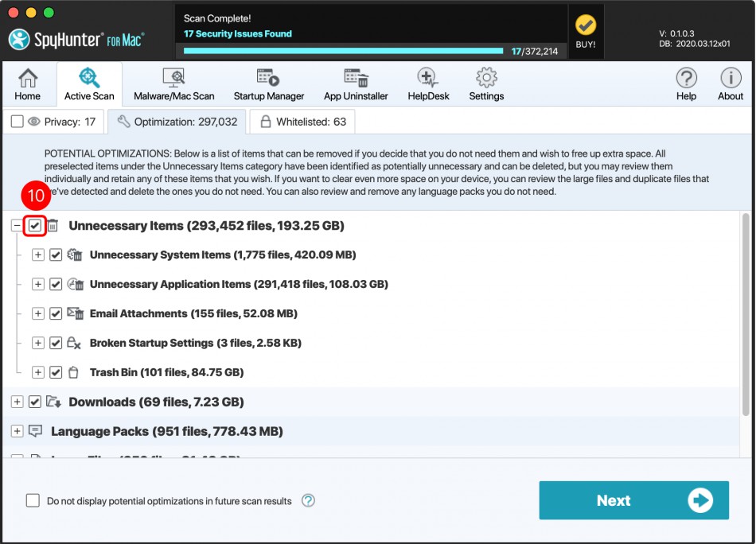Click the Next button

(x=633, y=500)
